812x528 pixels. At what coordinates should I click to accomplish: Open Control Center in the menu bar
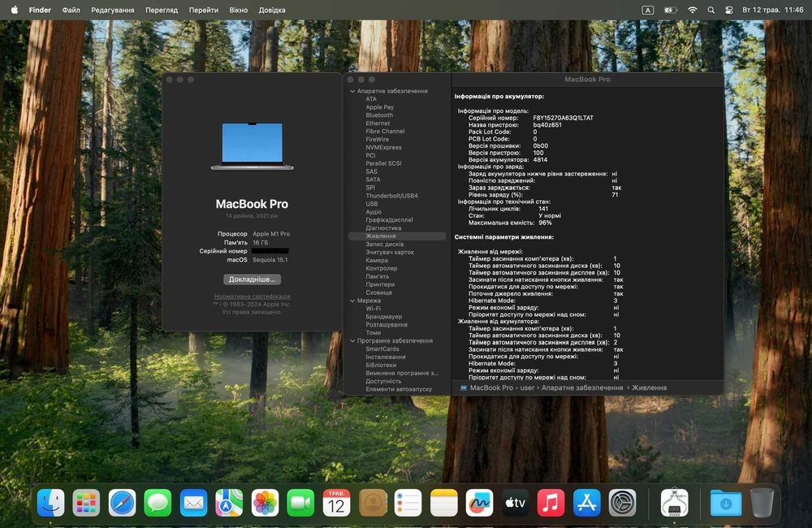[729, 10]
